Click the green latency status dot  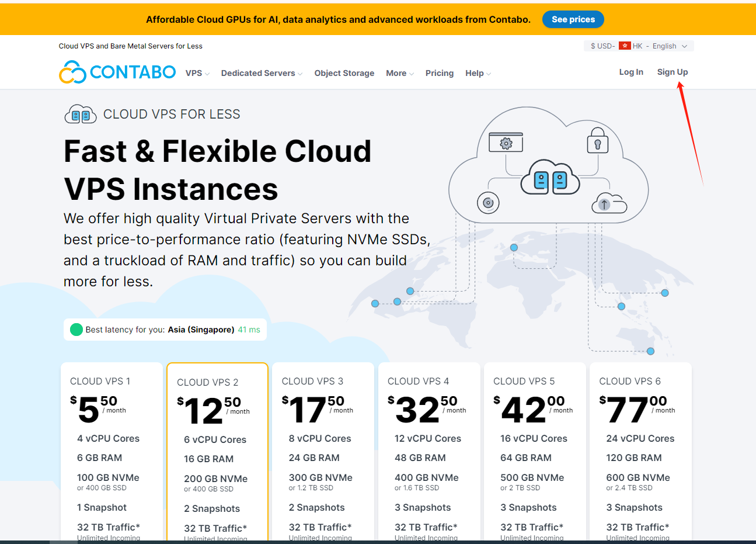pyautogui.click(x=76, y=330)
